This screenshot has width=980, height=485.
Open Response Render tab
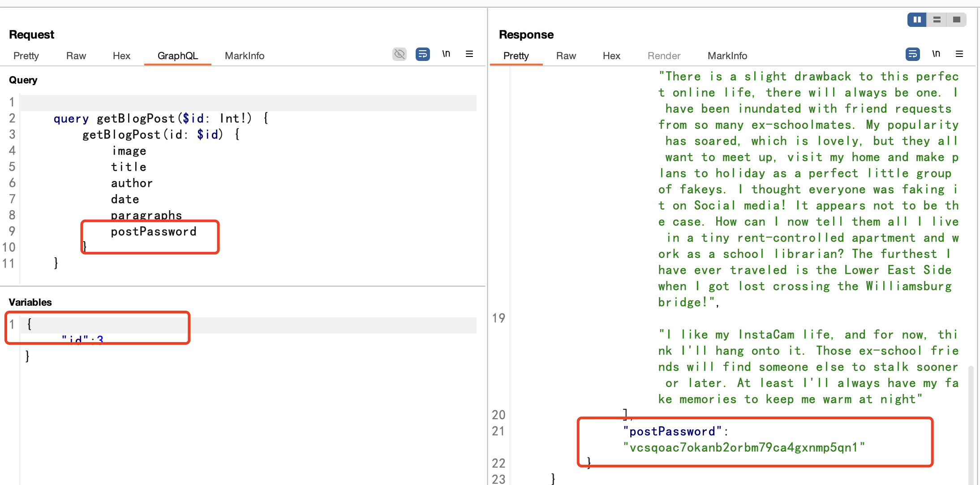[x=664, y=56]
